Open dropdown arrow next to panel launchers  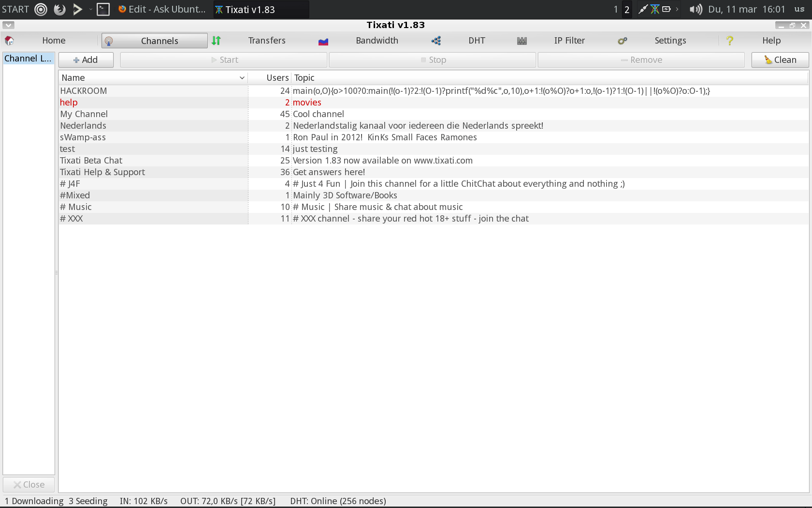point(90,9)
